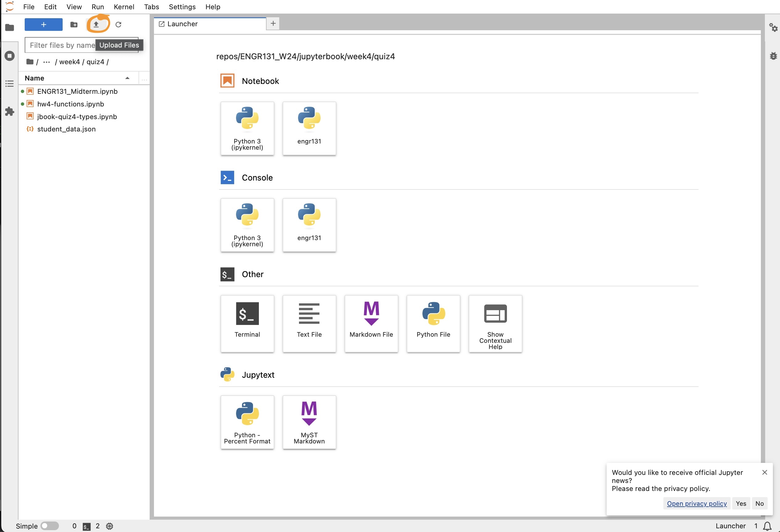Create a new Python File
The height and width of the screenshot is (532, 780).
click(x=433, y=324)
